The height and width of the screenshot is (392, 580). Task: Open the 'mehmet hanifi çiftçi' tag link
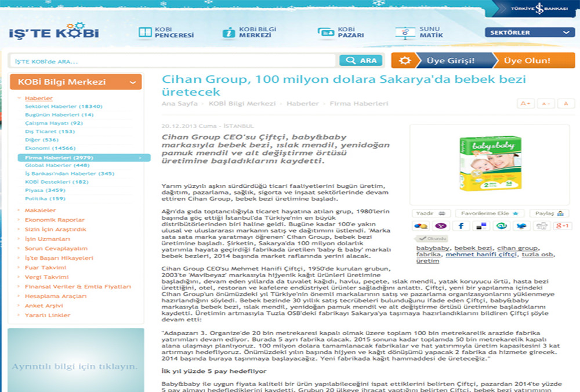click(x=481, y=255)
